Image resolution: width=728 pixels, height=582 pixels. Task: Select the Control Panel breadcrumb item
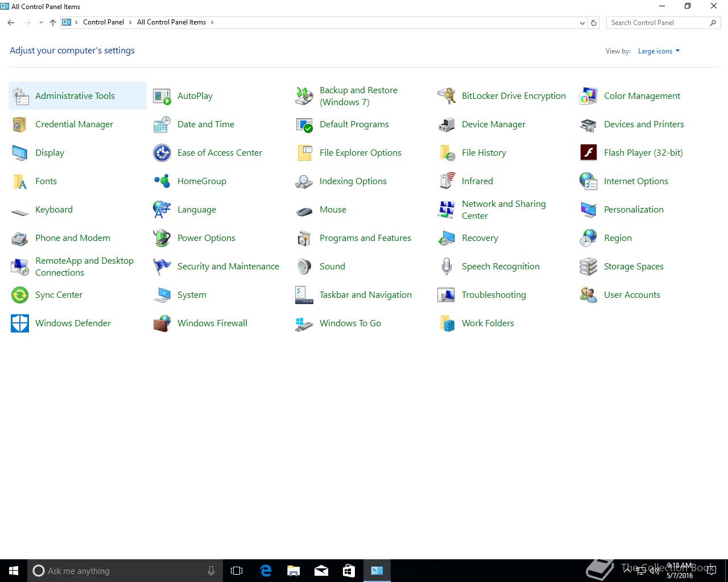[103, 22]
